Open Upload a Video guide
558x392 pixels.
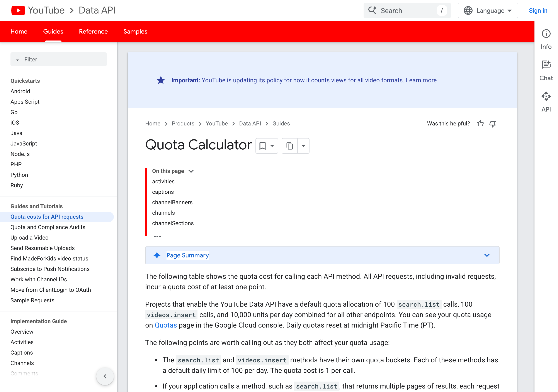pos(29,238)
